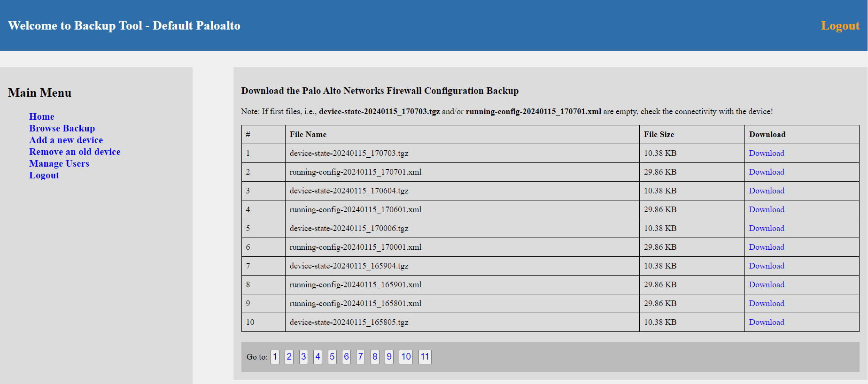
Task: Select file name device-state-20240115_165904.tgz cell
Action: point(462,266)
